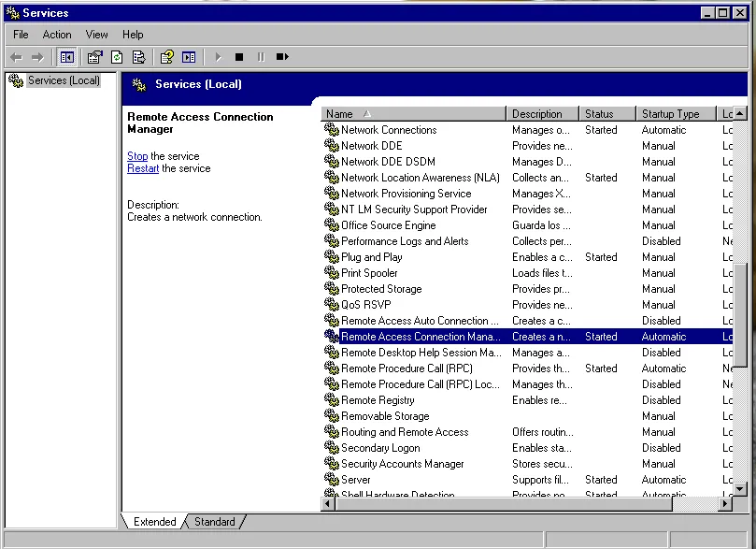Image resolution: width=756 pixels, height=549 pixels.
Task: Click the gear icon beside QoS RSVP
Action: (x=331, y=304)
